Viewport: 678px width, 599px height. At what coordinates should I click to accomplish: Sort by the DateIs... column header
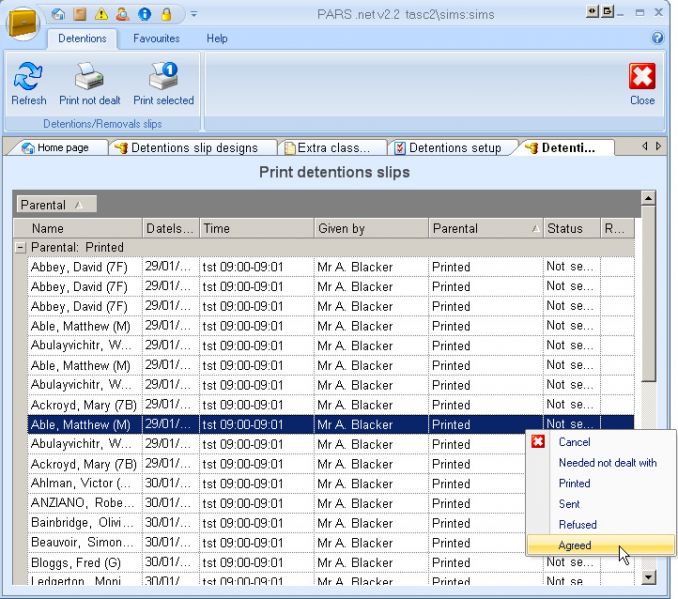pyautogui.click(x=171, y=228)
